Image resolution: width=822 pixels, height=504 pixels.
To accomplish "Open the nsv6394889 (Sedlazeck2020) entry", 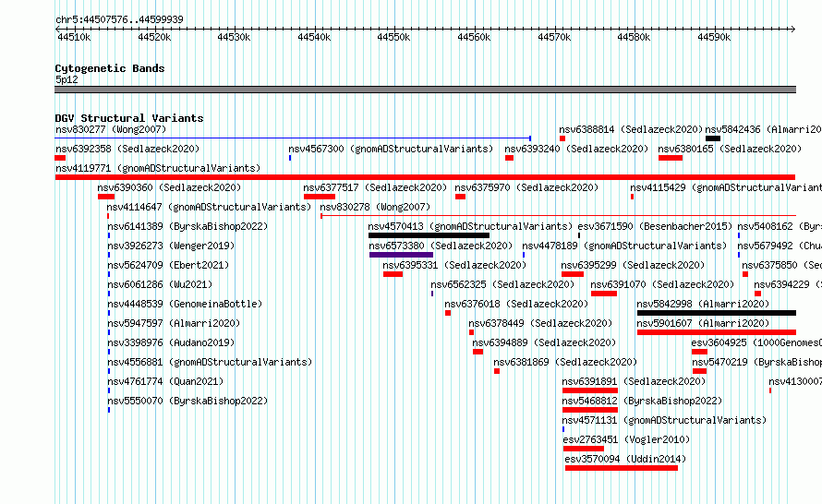I will click(544, 342).
